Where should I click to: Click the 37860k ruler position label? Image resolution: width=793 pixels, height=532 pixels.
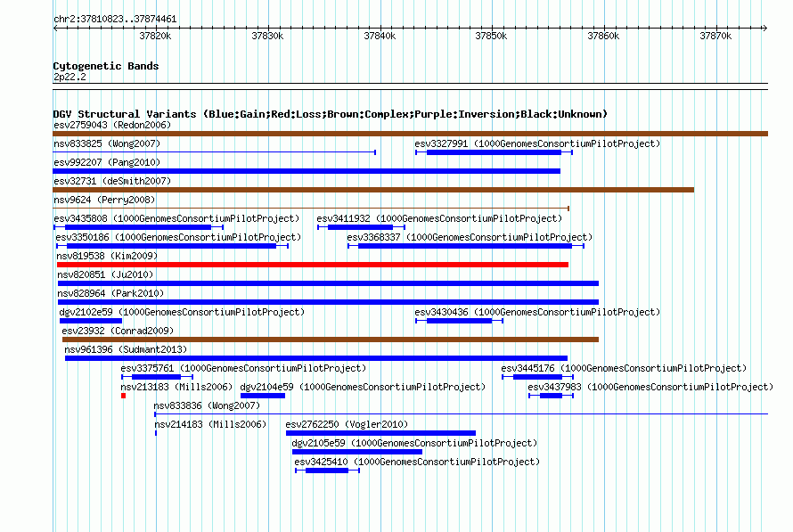[603, 36]
